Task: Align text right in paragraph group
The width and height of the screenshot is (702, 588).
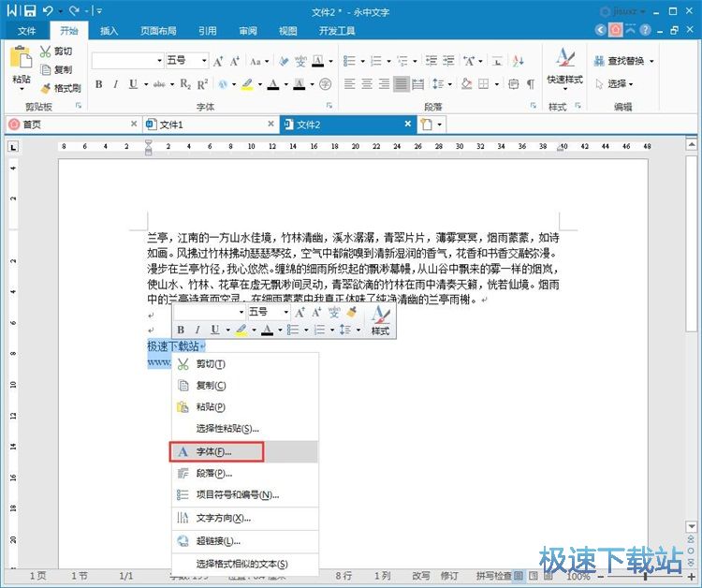Action: pyautogui.click(x=384, y=84)
